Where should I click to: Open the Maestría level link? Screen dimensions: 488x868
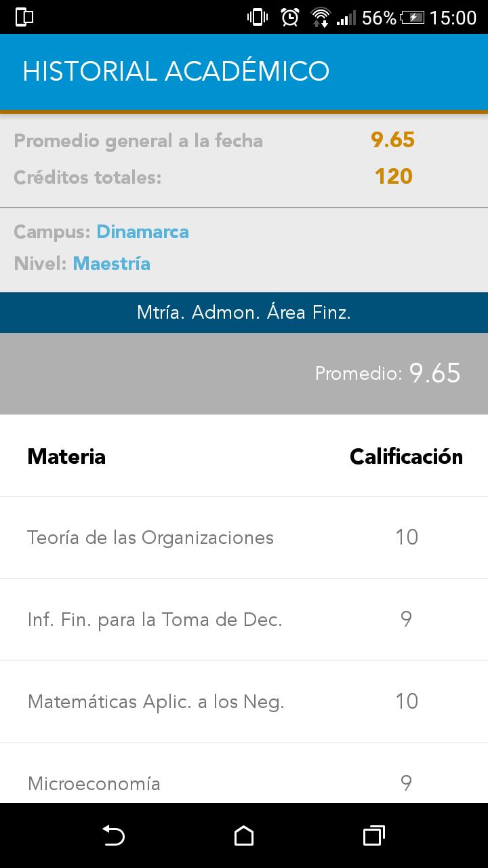tap(112, 263)
